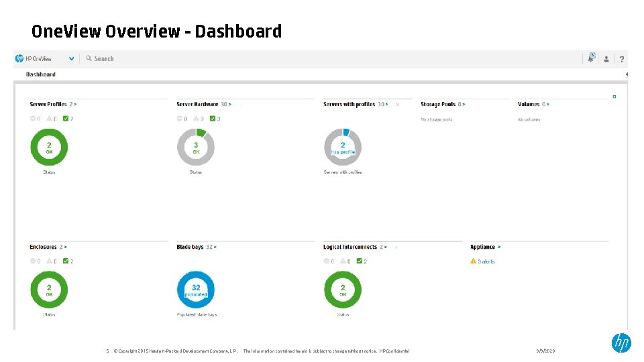Click Server Hardware OK green check icon
The height and width of the screenshot is (362, 644).
click(213, 118)
